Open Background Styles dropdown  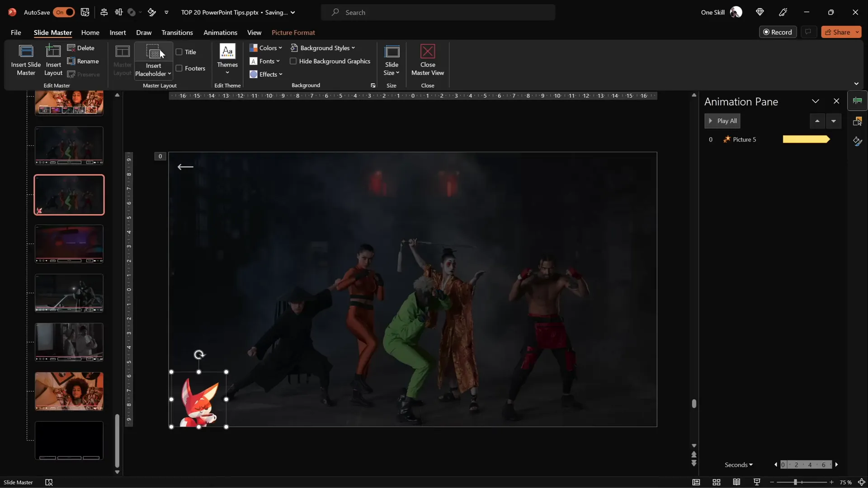pos(323,48)
